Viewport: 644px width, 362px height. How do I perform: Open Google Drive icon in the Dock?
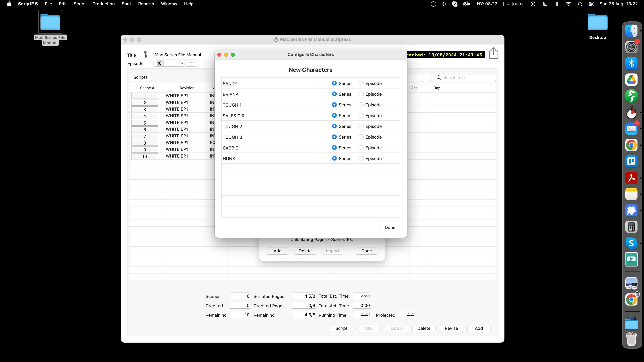pos(631,80)
